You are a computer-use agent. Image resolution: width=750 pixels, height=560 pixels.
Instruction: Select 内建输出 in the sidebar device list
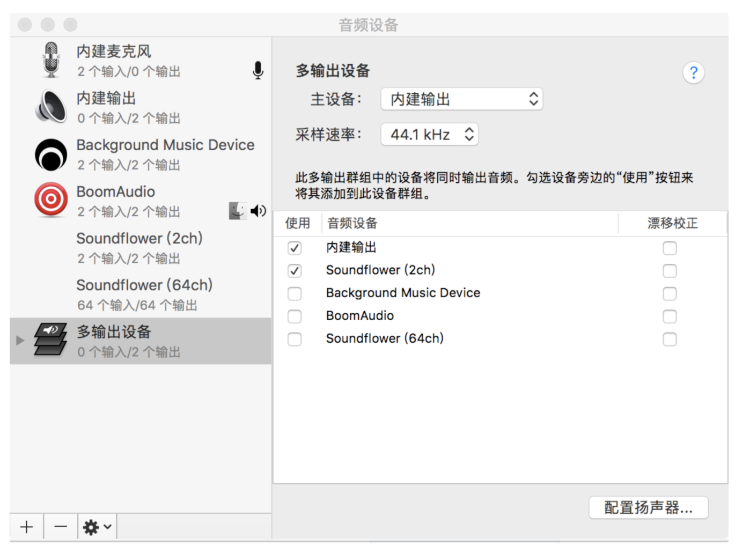(x=141, y=107)
